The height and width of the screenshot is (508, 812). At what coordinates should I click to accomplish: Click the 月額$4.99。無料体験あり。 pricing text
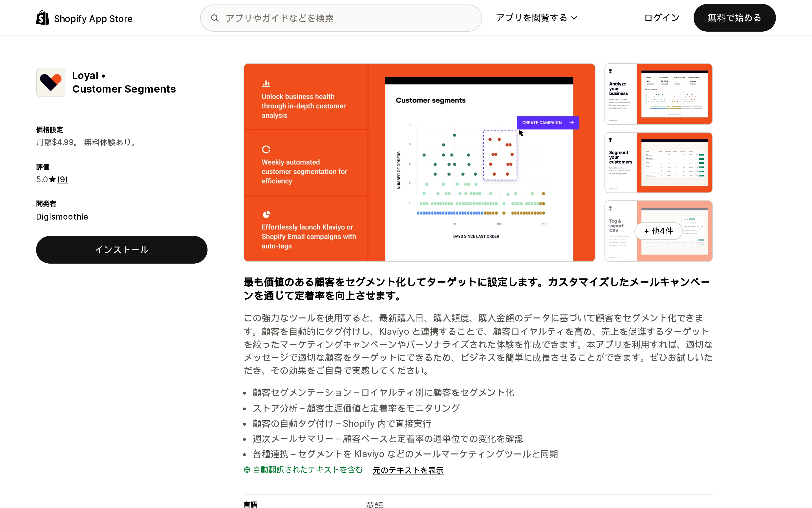tap(87, 143)
